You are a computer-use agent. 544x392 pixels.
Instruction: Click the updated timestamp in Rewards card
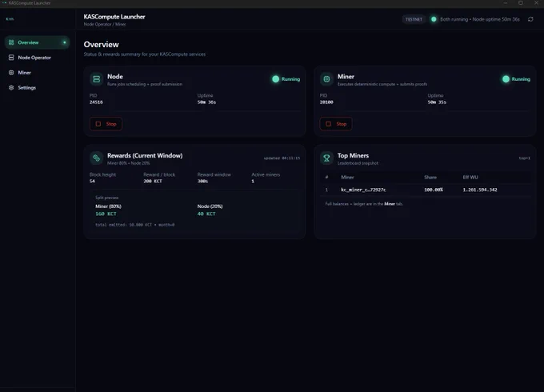(282, 158)
